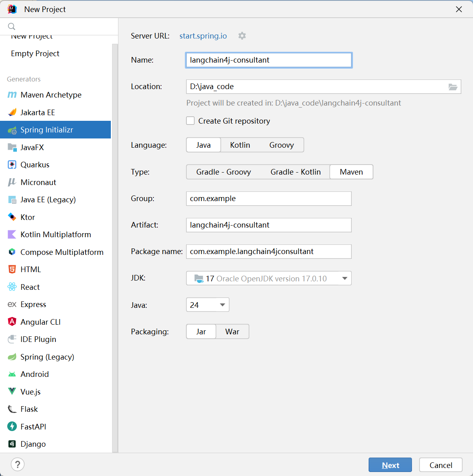Screen dimensions: 473x476
Task: Select the Flask generator entry
Action: coord(55,409)
